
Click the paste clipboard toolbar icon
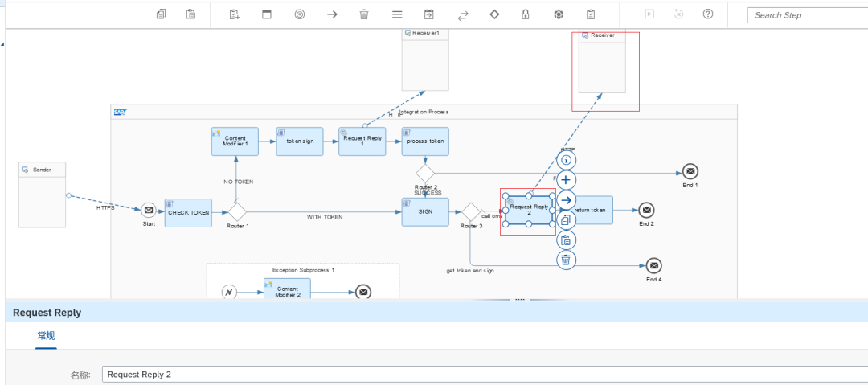click(x=190, y=14)
